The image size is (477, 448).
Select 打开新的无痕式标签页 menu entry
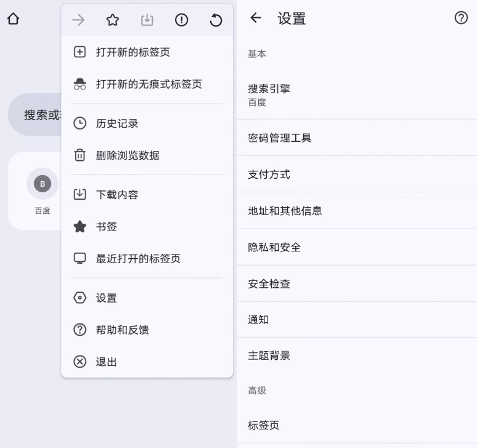[148, 84]
